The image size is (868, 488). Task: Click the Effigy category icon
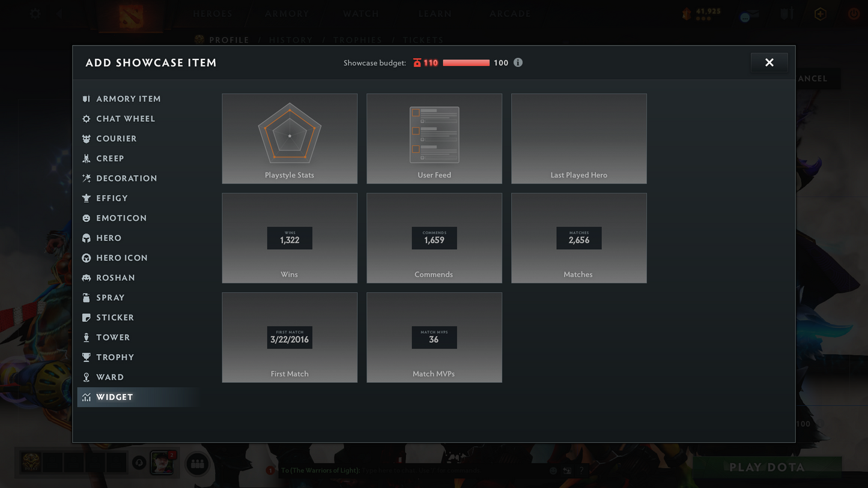point(86,198)
